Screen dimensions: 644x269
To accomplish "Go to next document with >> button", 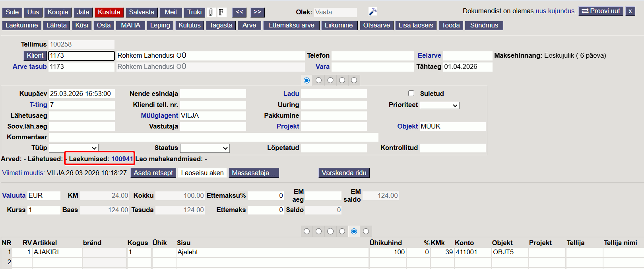I will click(x=257, y=12).
